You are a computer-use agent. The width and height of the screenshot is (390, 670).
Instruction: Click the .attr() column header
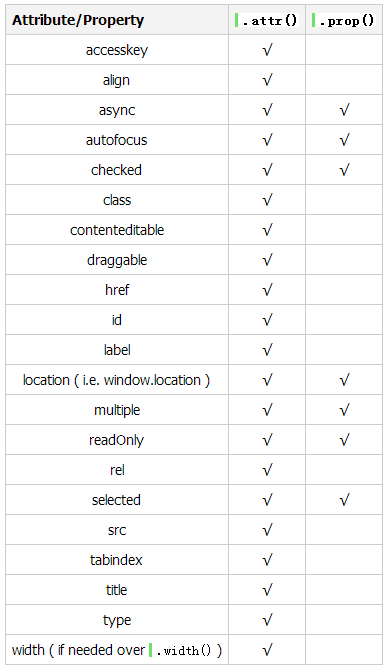(x=267, y=21)
